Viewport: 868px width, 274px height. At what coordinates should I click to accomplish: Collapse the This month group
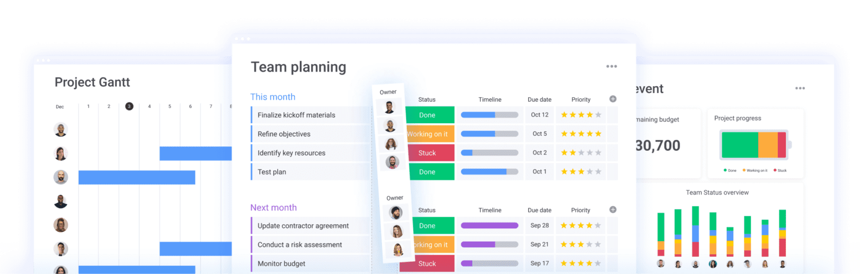273,97
